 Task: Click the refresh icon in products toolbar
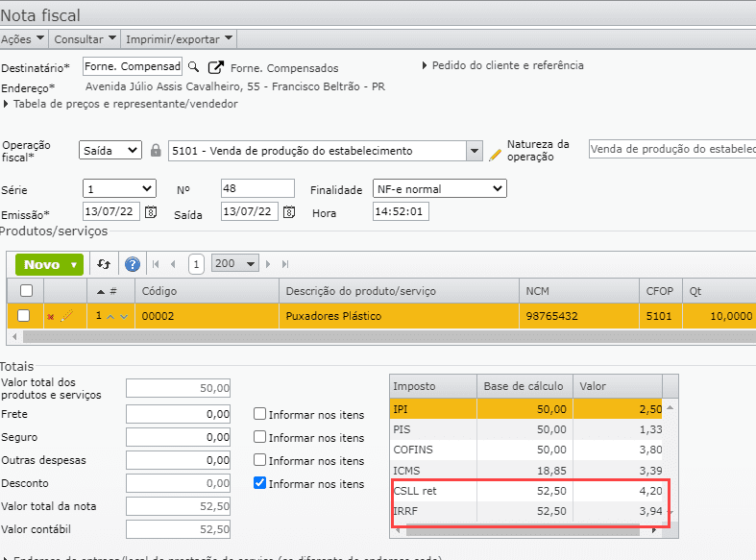104,264
